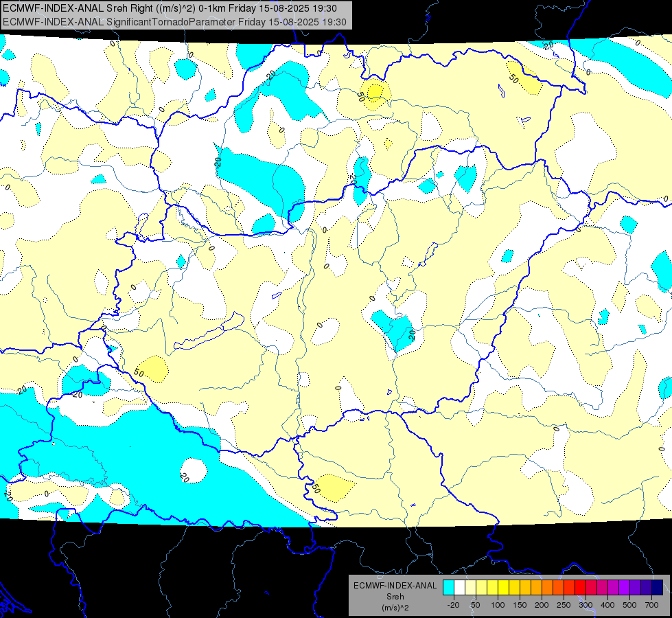Click the 'ECMWF-INDEX-ANAL' label in legend box
Viewport: 672px width, 618px height.
395,586
